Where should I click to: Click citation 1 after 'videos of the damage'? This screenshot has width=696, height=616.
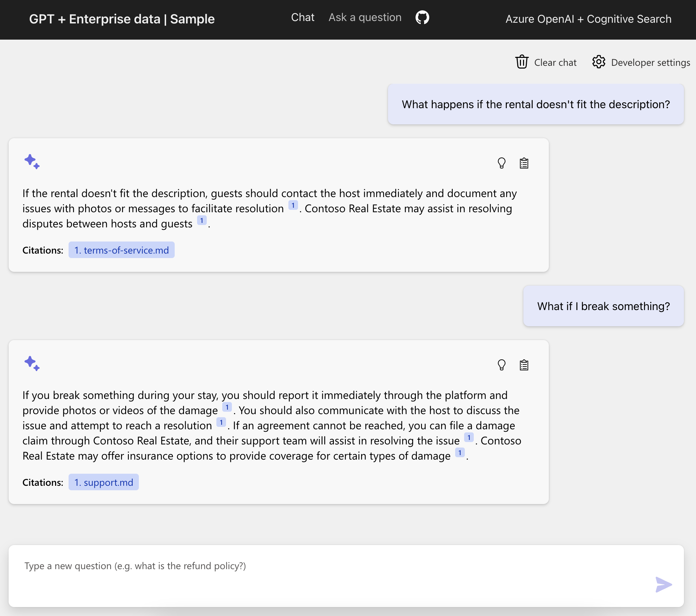tap(227, 407)
